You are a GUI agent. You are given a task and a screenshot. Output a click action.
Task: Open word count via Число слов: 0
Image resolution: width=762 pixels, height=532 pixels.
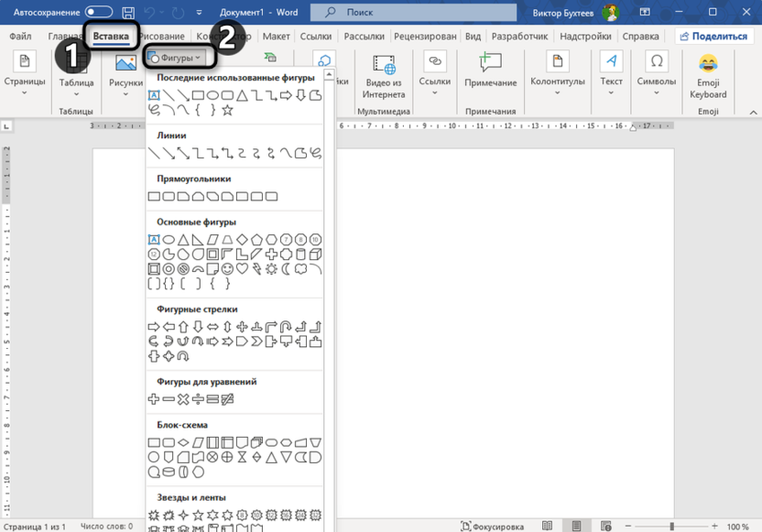point(106,527)
